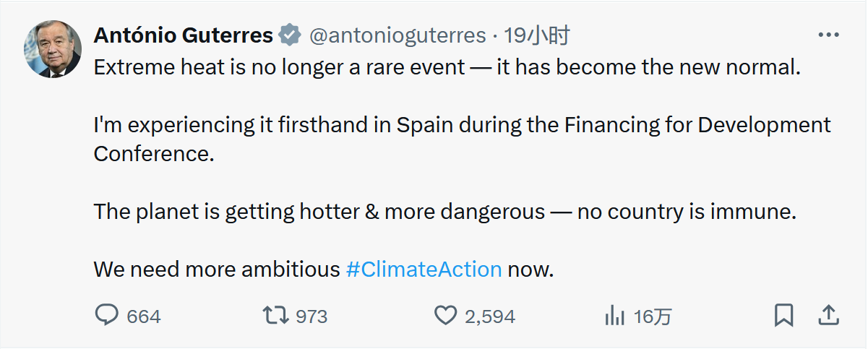Click the 16万 views count
Viewport: 868px width, 349px height.
(x=653, y=316)
